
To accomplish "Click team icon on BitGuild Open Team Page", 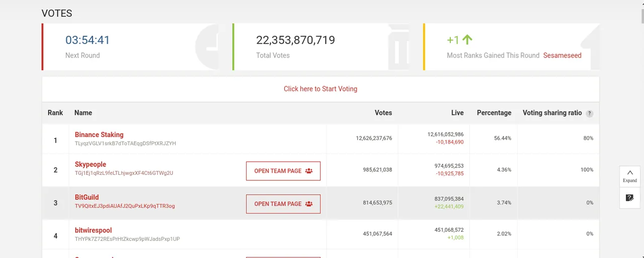I will 309,204.
